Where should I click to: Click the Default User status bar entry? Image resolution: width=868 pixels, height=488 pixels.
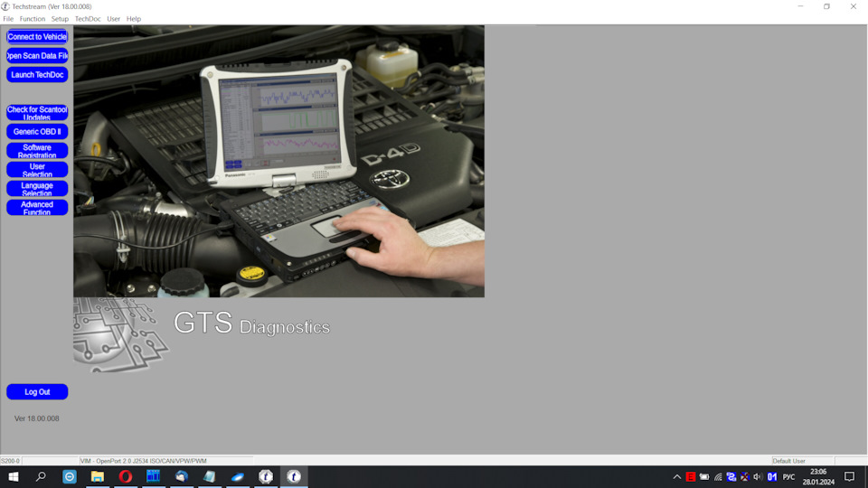tap(803, 461)
